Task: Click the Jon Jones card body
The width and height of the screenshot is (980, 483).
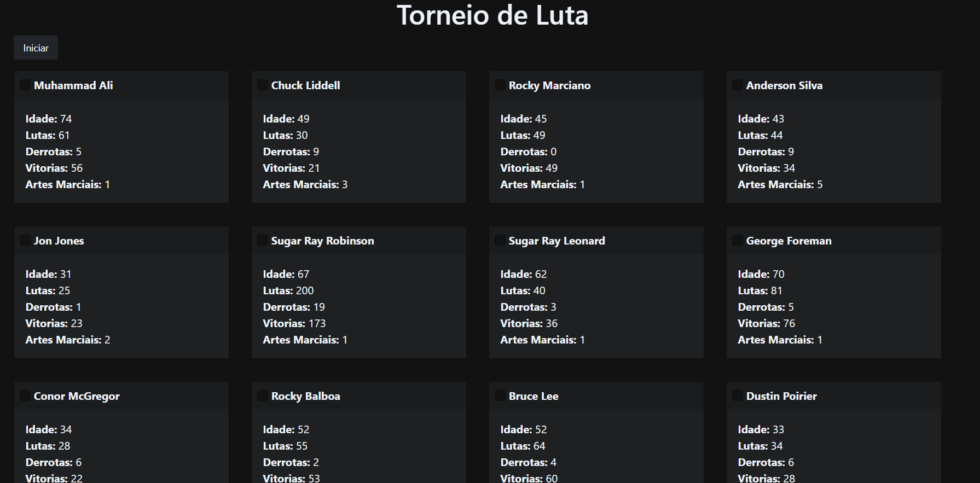Action: pyautogui.click(x=121, y=306)
